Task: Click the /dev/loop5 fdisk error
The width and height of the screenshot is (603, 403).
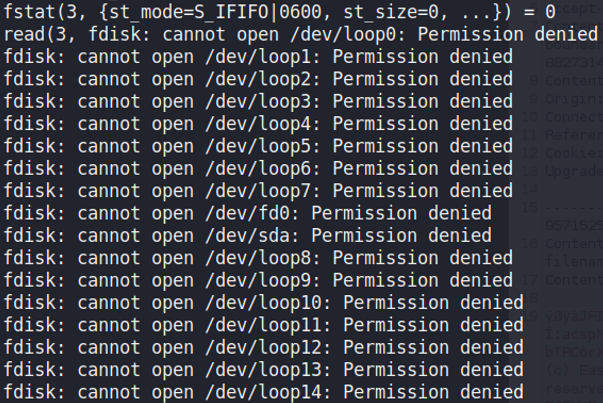Action: 258,146
